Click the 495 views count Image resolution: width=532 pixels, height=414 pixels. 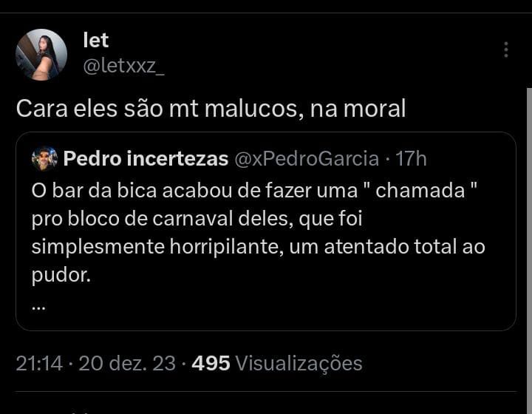tap(211, 363)
